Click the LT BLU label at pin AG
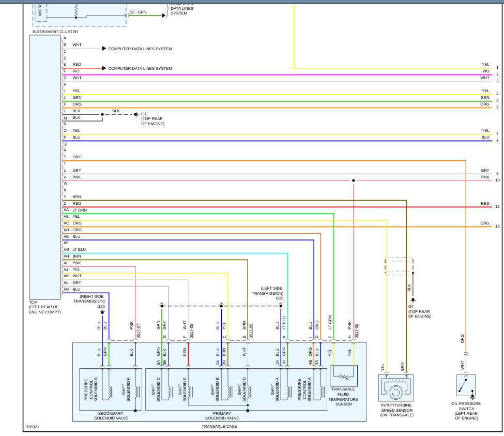This screenshot has height=436, width=504. click(x=79, y=250)
